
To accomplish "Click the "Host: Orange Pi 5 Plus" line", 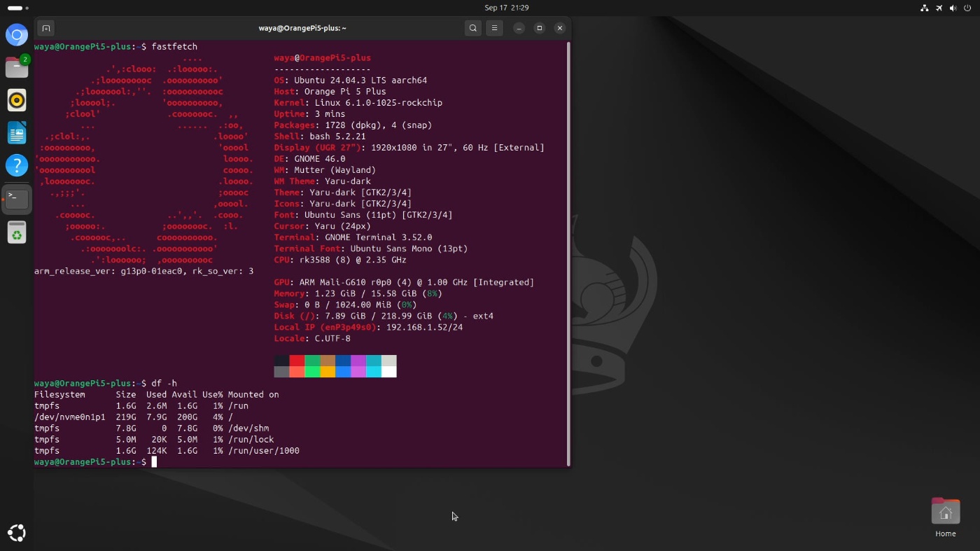I will (330, 92).
